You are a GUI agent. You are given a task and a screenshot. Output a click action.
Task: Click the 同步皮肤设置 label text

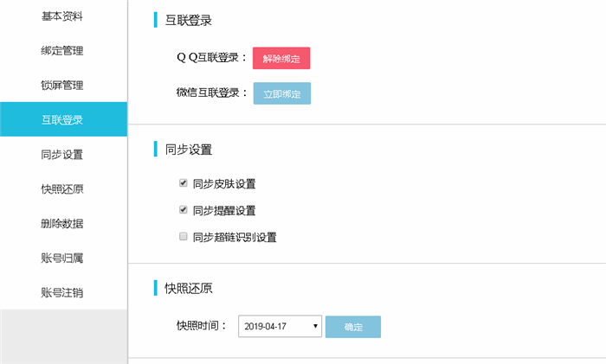click(x=224, y=184)
